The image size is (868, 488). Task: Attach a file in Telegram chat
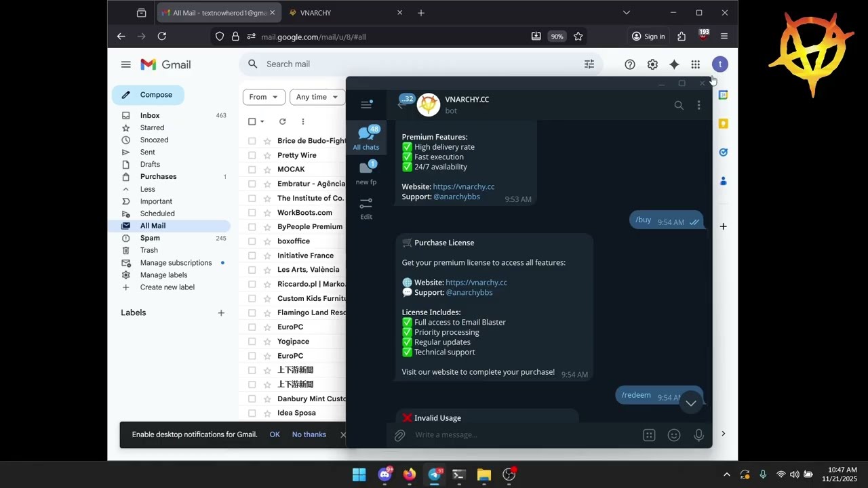coord(400,435)
